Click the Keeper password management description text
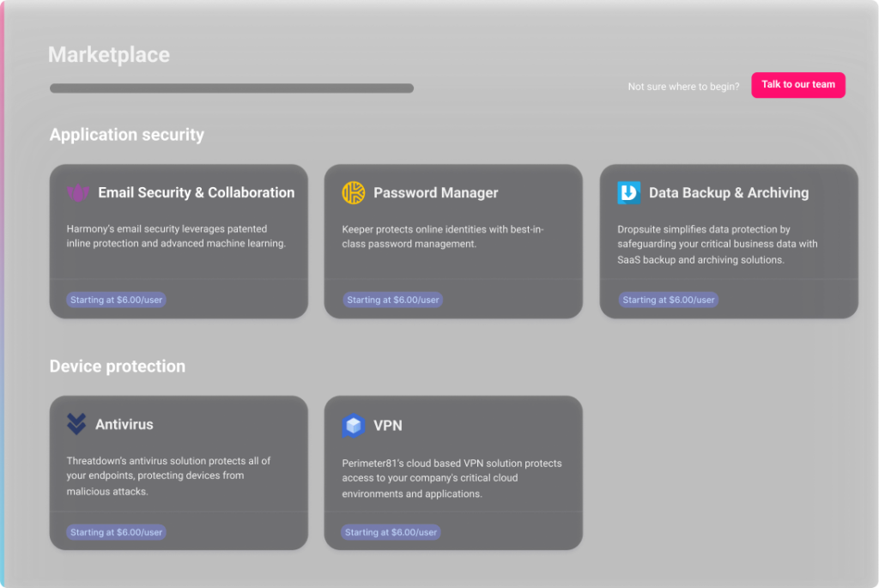Screen dimensions: 879x588 click(442, 237)
